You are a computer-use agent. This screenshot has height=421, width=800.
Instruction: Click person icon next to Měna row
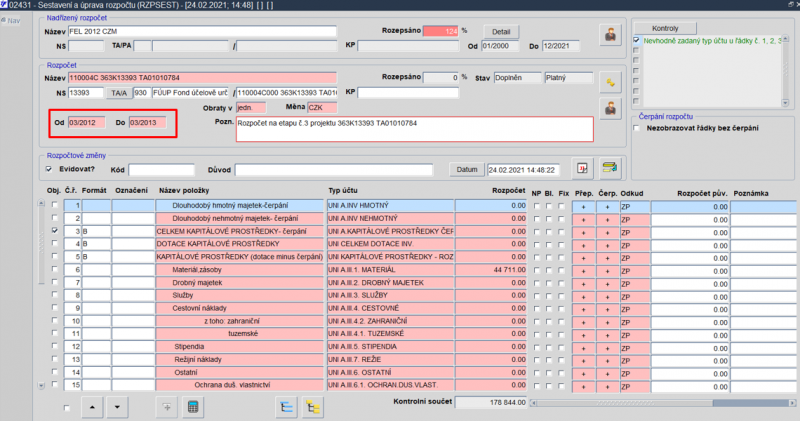coord(610,109)
